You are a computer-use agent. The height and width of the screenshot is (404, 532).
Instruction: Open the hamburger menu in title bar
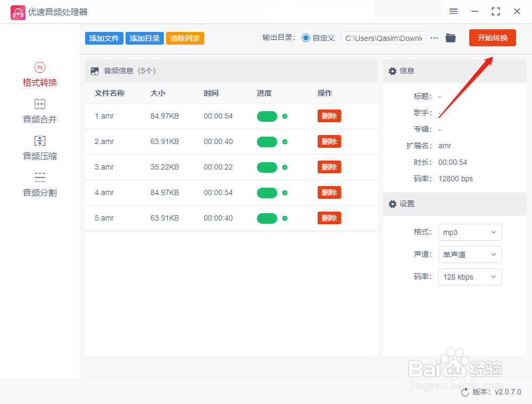pyautogui.click(x=454, y=11)
